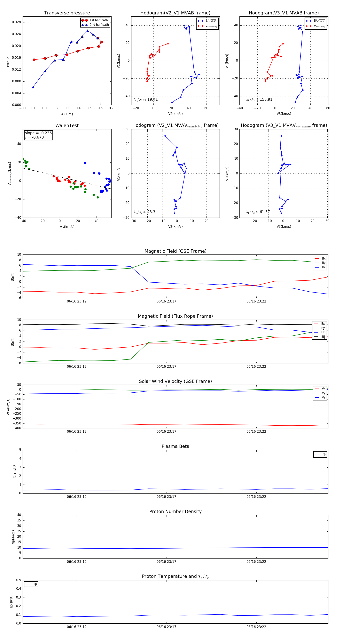Click the Tp legend box in Proton Temperature plot
Image resolution: width=351 pixels, height=644 pixels.
31,584
